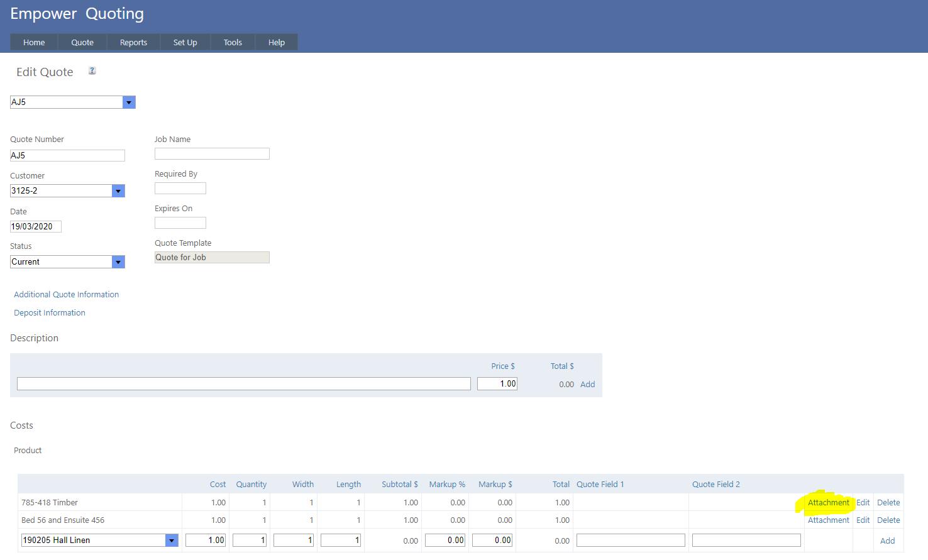Click the help icon beside Edit Quote

(x=92, y=71)
